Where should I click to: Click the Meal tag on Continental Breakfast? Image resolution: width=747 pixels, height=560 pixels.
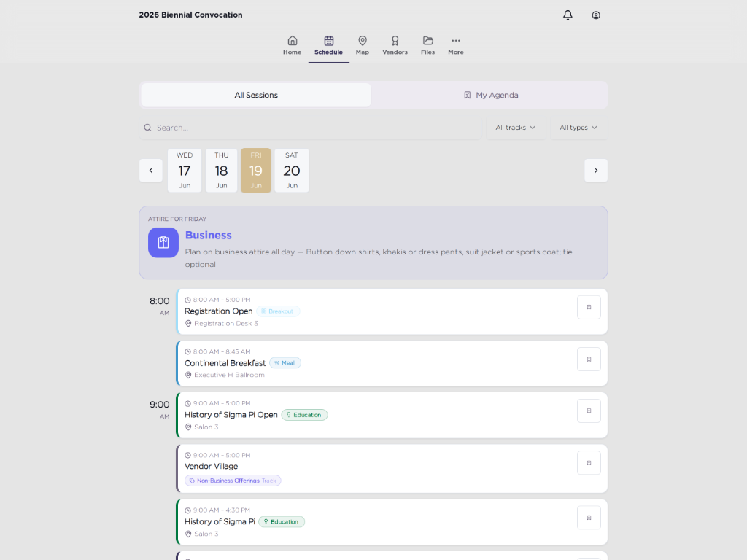click(285, 363)
